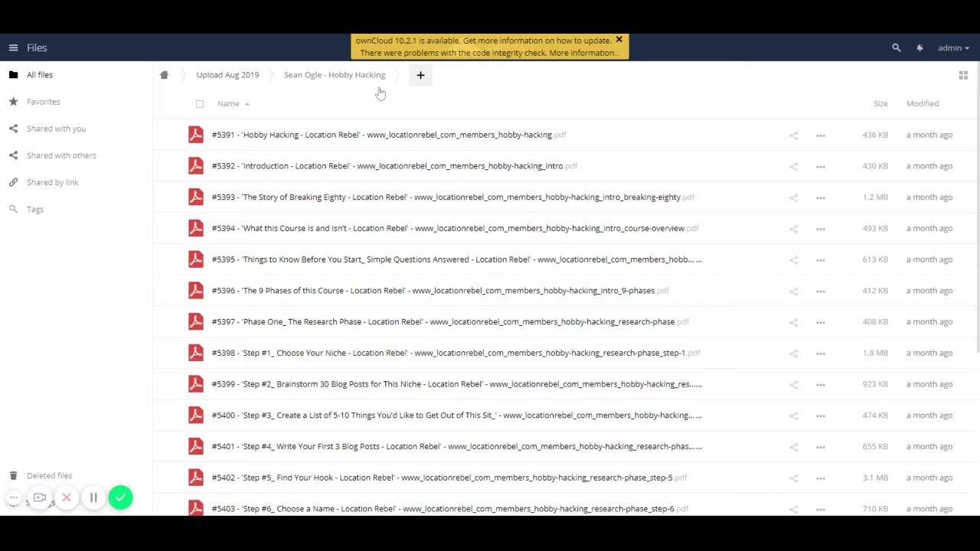Open the search magnifier icon
980x551 pixels.
(897, 47)
